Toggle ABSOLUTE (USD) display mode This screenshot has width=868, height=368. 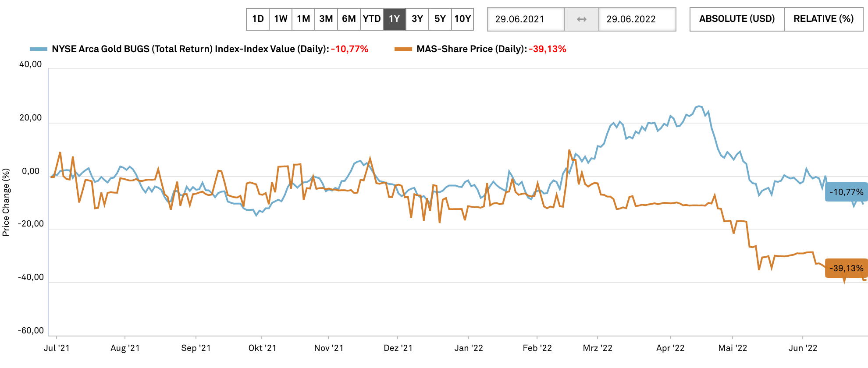737,19
